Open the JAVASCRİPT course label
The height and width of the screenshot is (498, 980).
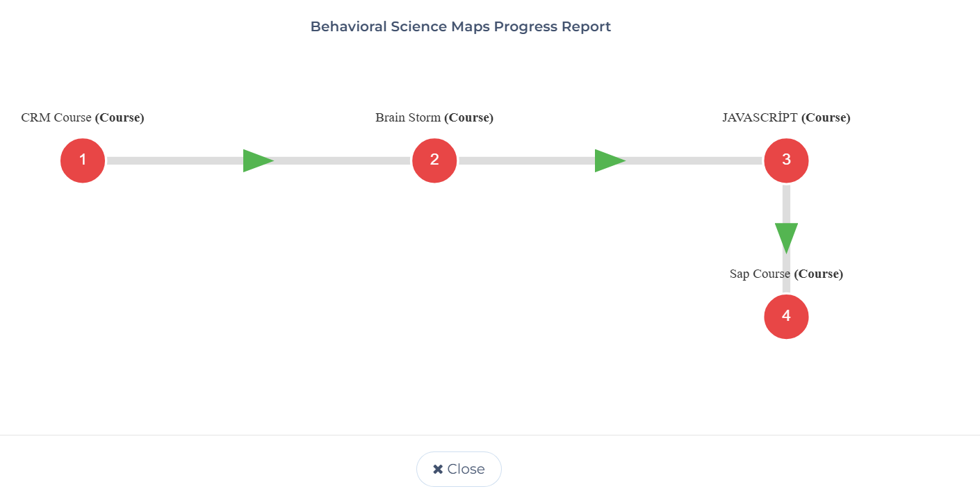(x=786, y=117)
